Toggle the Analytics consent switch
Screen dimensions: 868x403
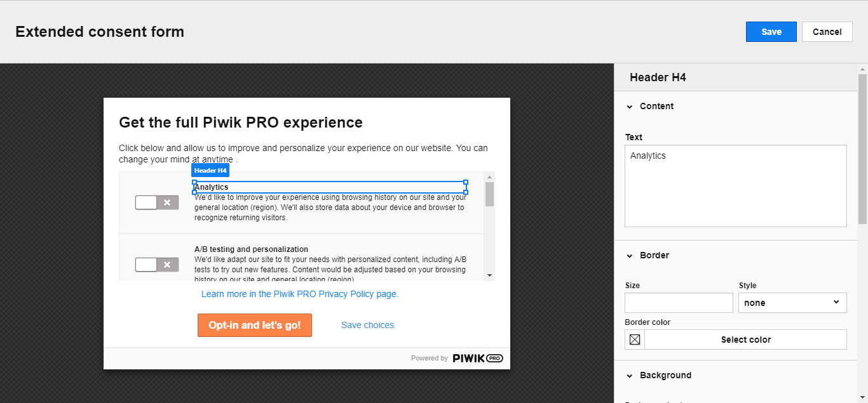coord(156,202)
